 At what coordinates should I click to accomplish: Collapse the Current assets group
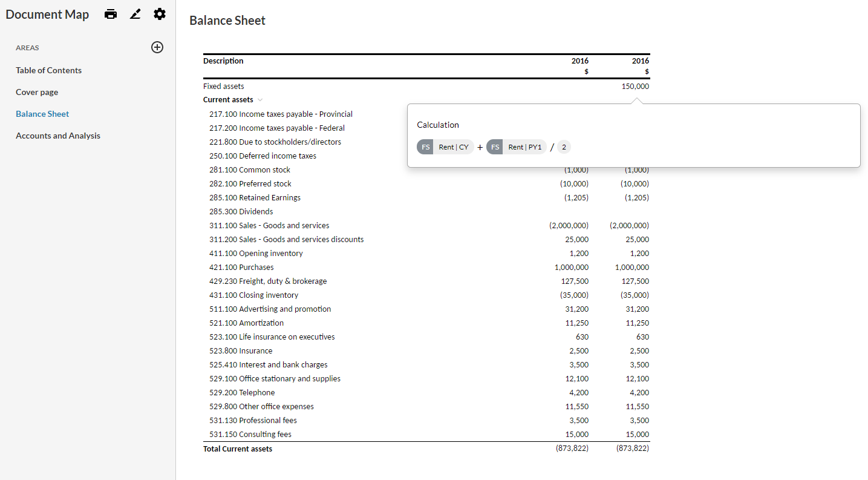pyautogui.click(x=260, y=99)
